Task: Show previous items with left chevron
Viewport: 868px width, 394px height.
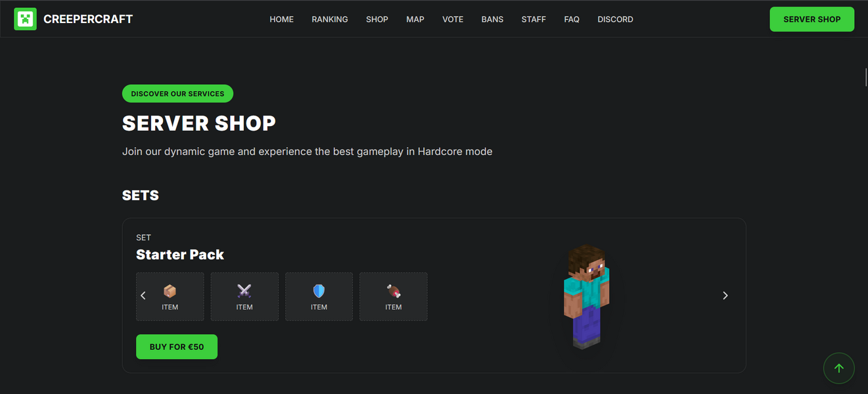Action: coord(143,295)
